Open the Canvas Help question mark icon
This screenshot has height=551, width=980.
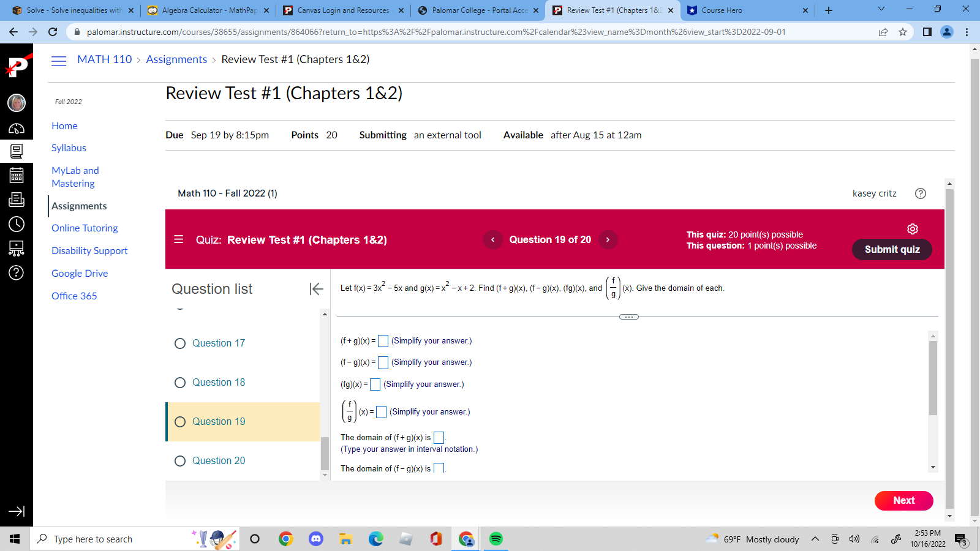[x=17, y=273]
